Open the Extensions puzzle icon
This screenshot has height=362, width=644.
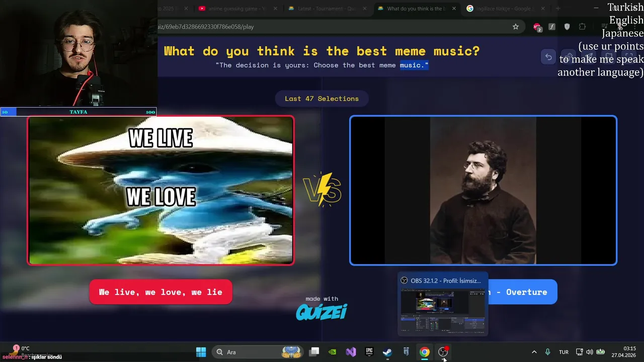coord(582,27)
